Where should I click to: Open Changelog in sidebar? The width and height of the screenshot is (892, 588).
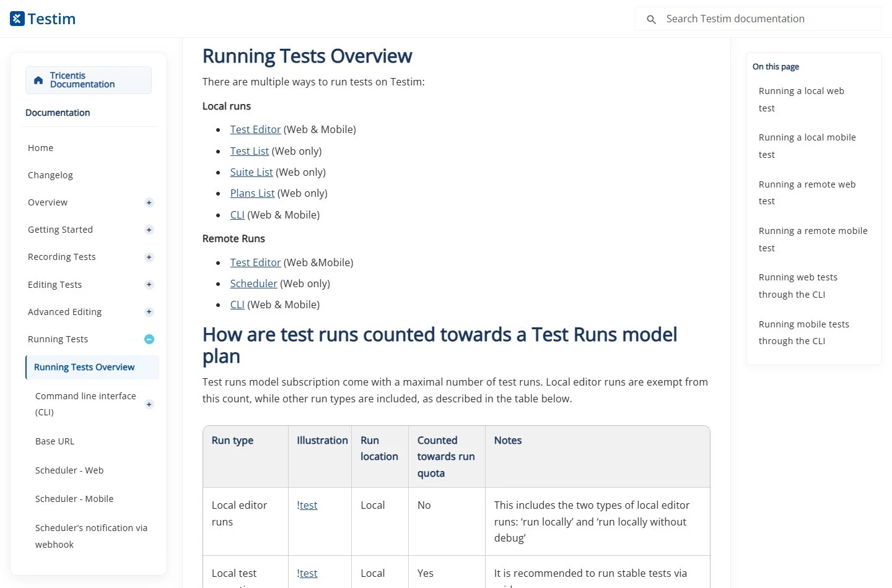pyautogui.click(x=50, y=175)
